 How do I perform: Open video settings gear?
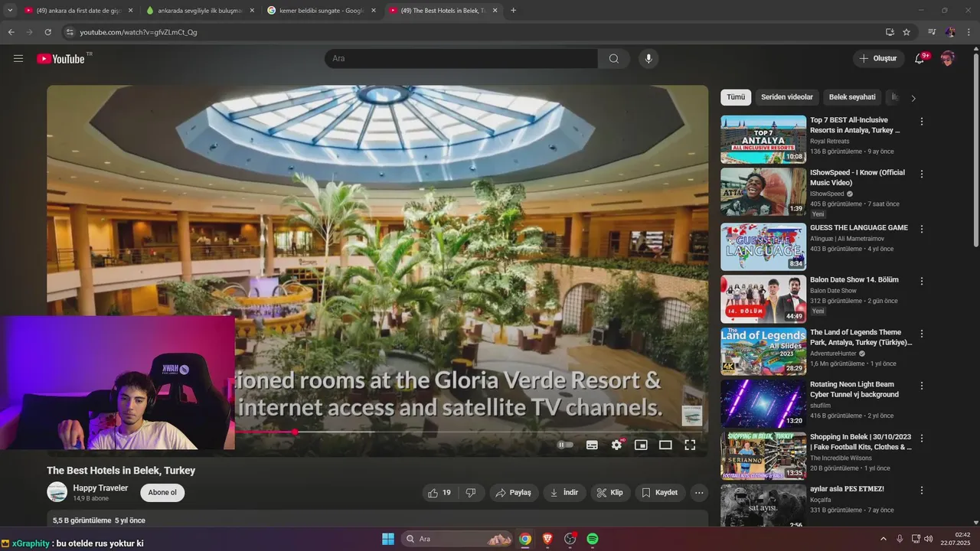point(616,445)
